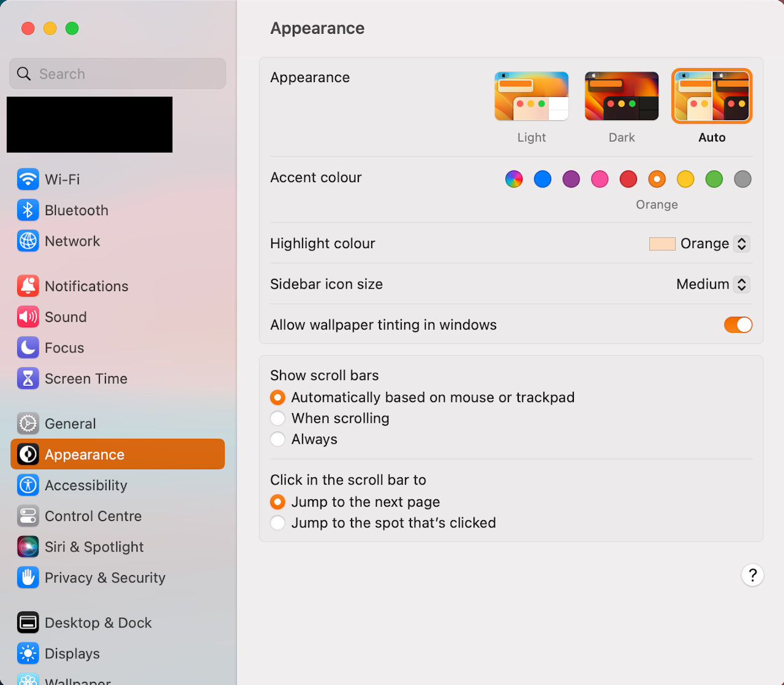
Task: Click the Sound speaker icon
Action: tap(28, 317)
